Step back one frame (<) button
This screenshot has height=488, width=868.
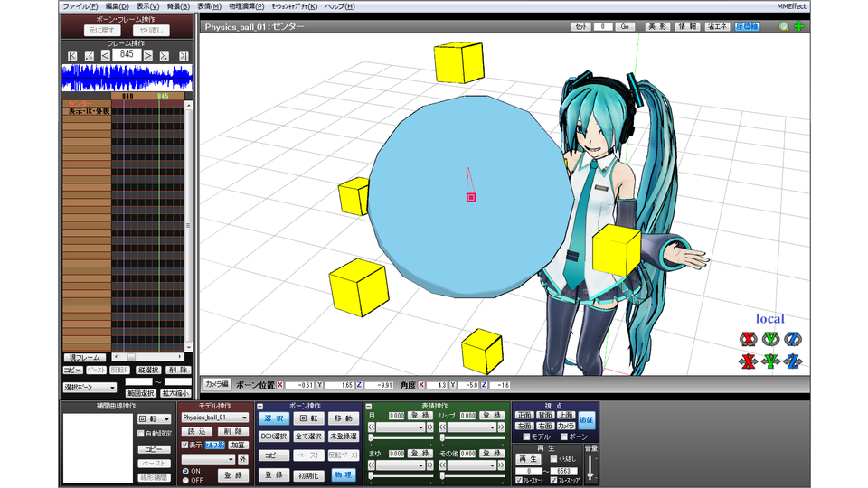click(x=105, y=55)
